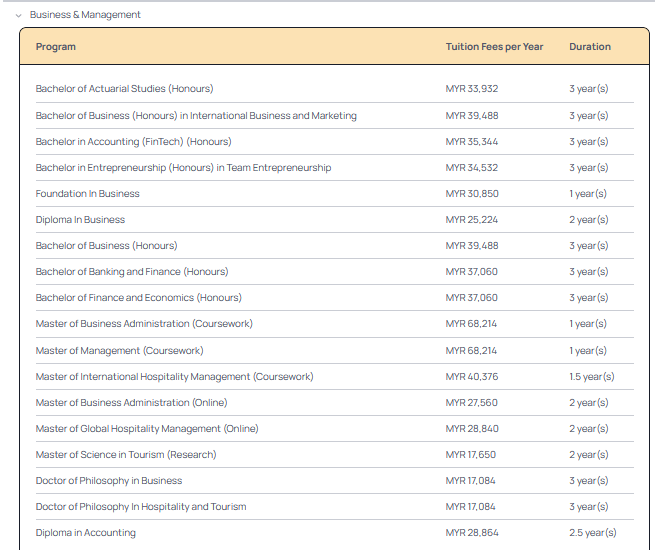Click the MYR 25,224 tuition fee
Viewport: 661px width, 550px height.
point(472,220)
